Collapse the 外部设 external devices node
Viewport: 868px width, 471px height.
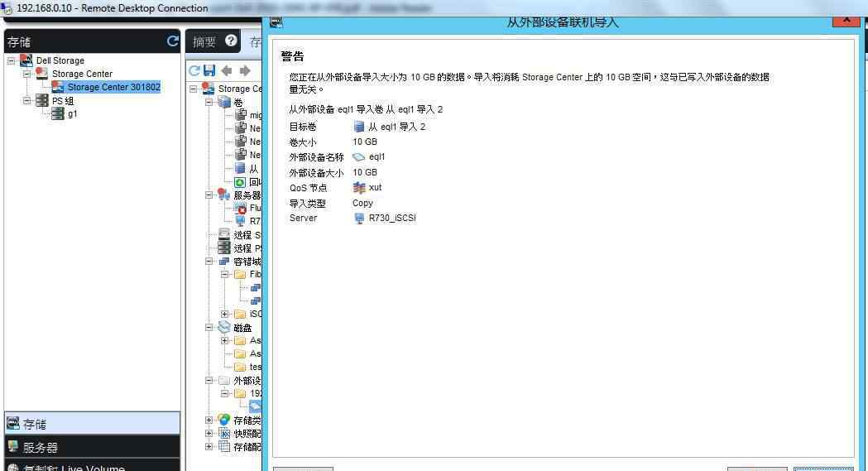coord(209,380)
